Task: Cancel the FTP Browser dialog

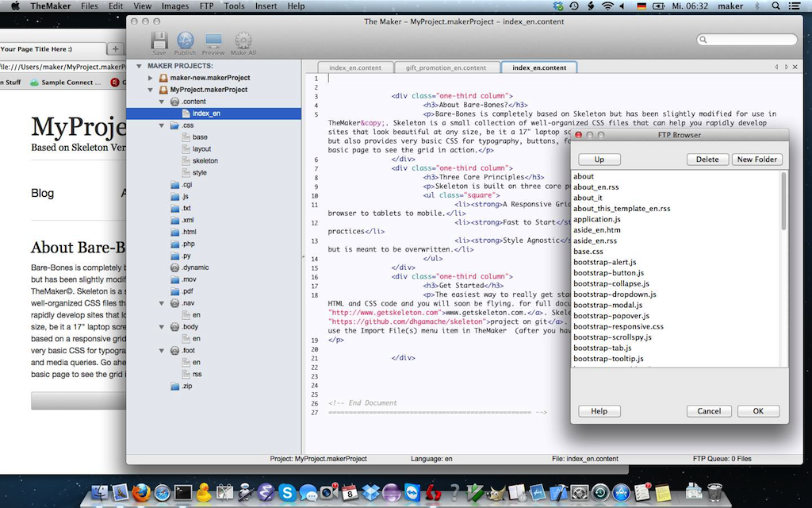Action: (709, 411)
